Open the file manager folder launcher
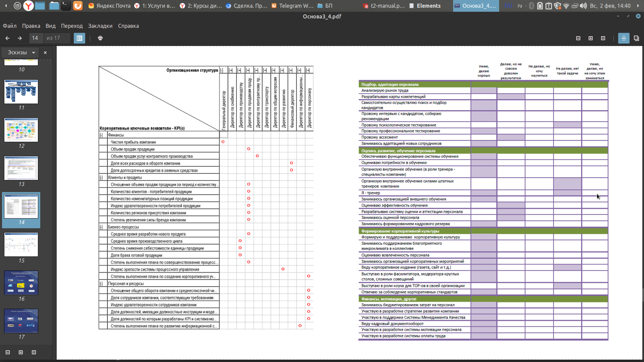The height and width of the screenshot is (362, 644). 54,6
